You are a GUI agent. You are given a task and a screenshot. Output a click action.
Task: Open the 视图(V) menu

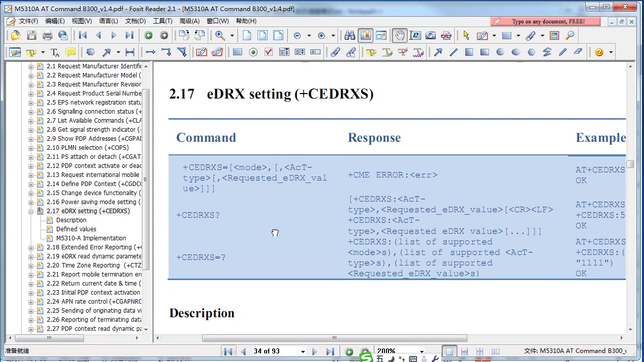point(82,21)
